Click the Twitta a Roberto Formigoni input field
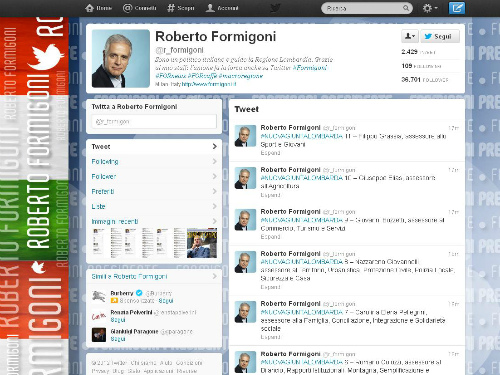 pos(154,122)
